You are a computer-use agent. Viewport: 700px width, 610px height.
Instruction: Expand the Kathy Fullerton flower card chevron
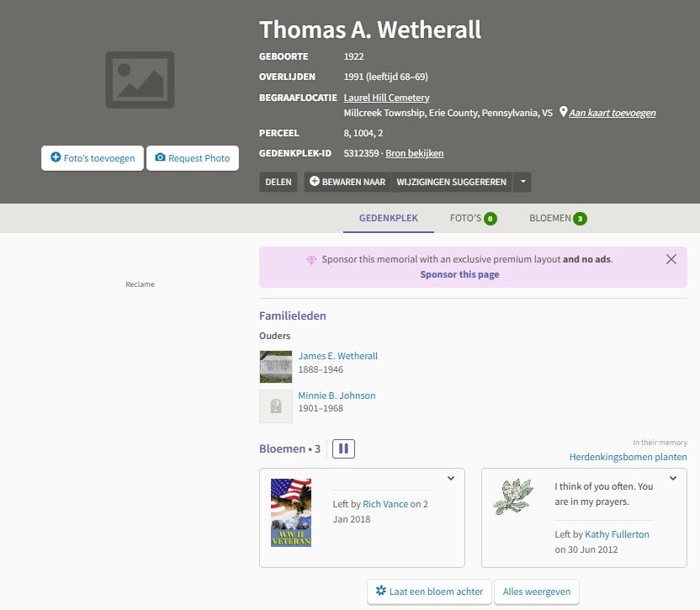pos(672,479)
